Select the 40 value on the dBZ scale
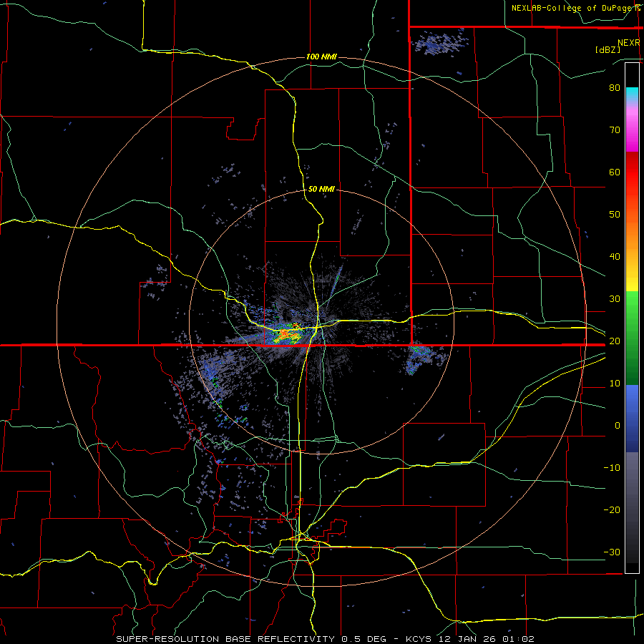 pyautogui.click(x=615, y=257)
